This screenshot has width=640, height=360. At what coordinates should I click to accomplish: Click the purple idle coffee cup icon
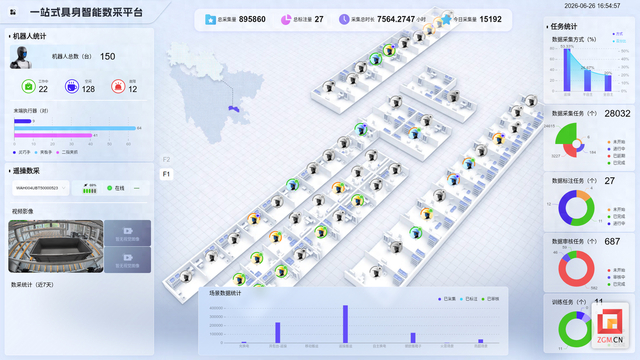pyautogui.click(x=72, y=86)
